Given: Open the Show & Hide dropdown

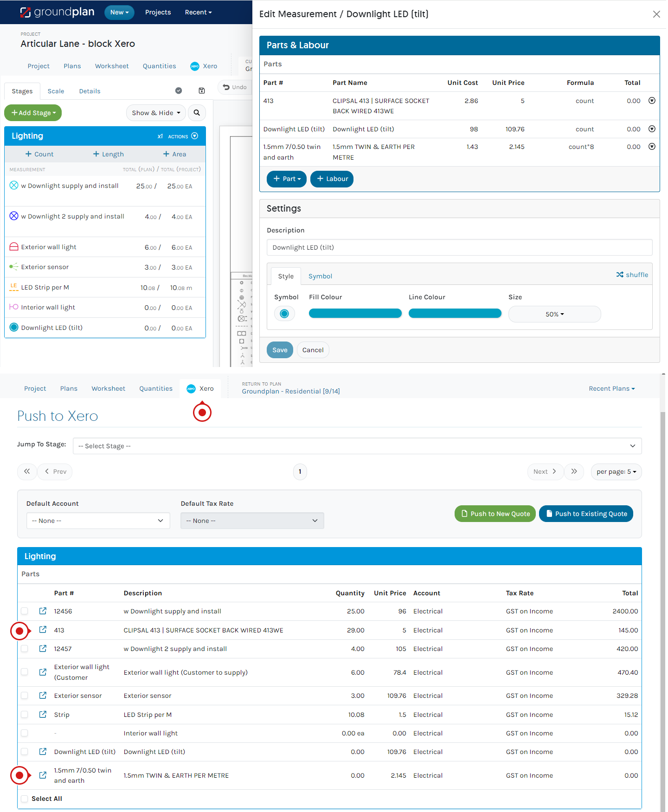Looking at the screenshot, I should point(156,113).
